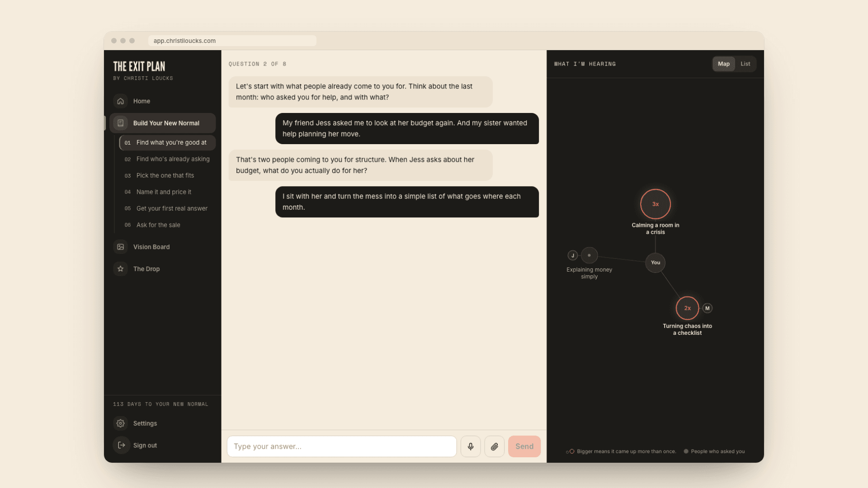
Task: Go to step 01 Find what you're good at
Action: click(x=167, y=142)
